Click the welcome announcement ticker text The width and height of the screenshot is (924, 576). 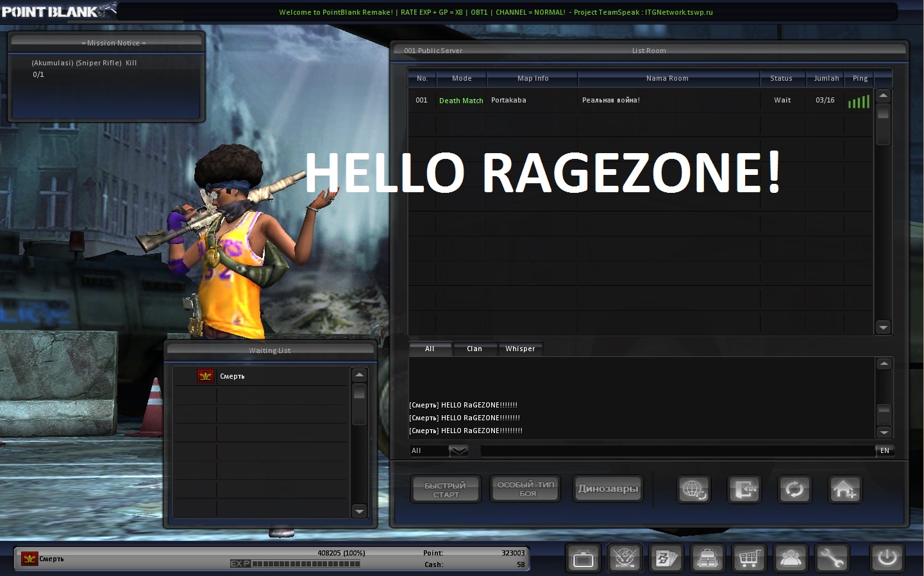pyautogui.click(x=496, y=12)
